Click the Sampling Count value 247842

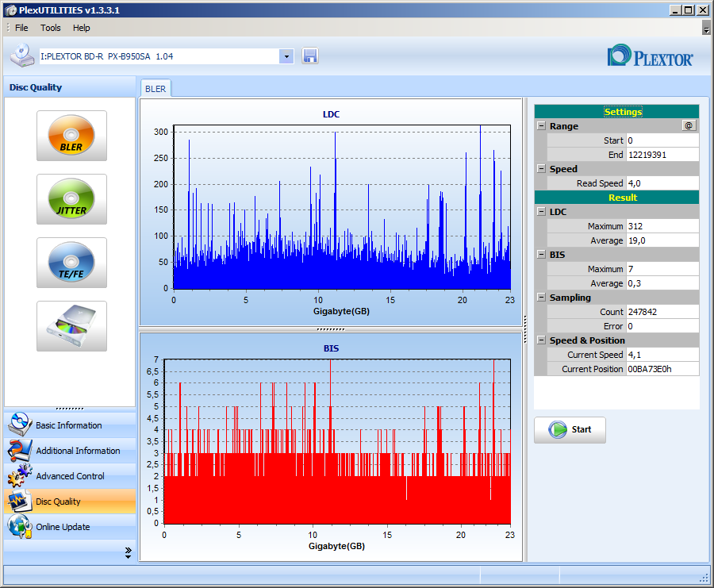pos(662,312)
